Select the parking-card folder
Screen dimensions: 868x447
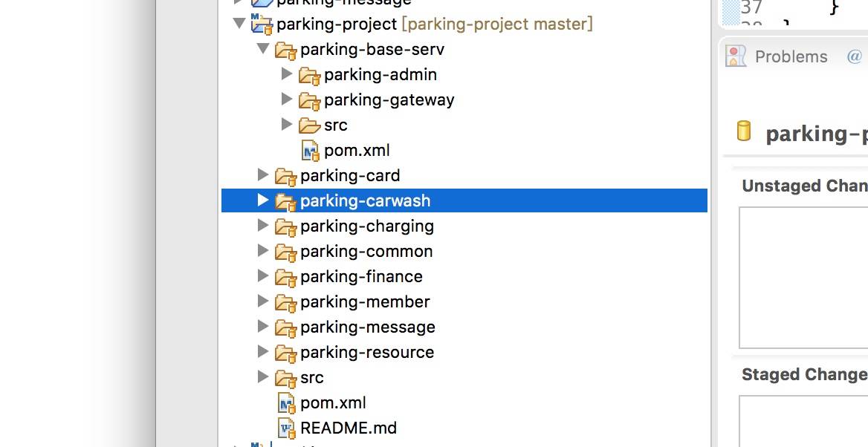350,176
